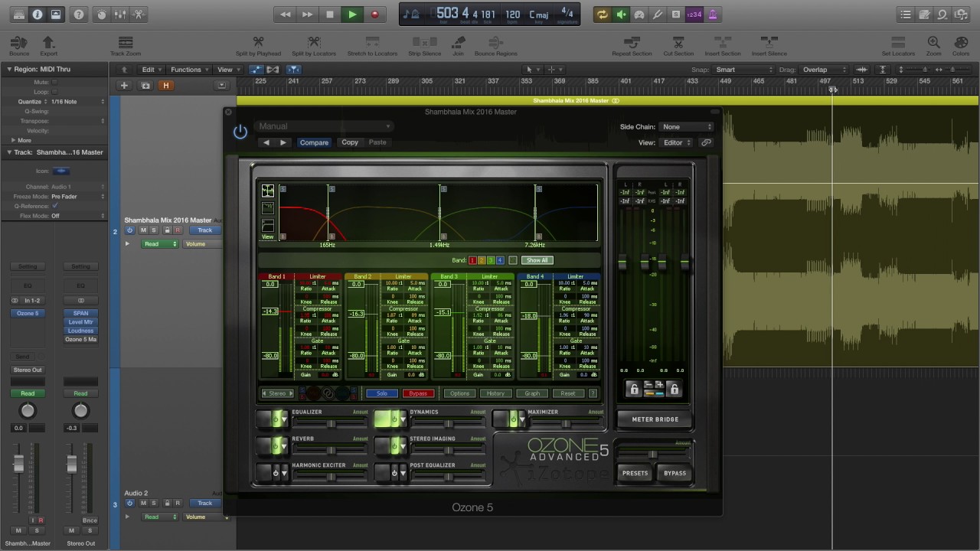Open the Editors scissors icon
980x551 pixels.
click(139, 15)
